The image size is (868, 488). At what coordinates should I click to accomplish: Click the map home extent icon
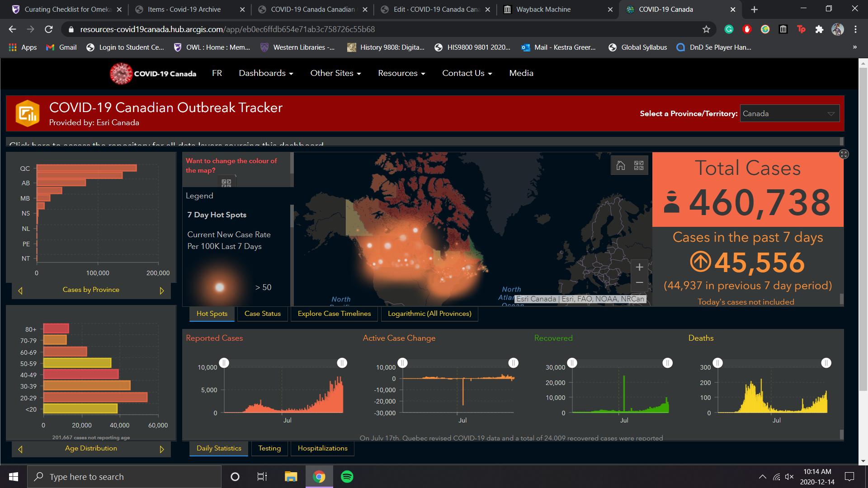[x=621, y=165]
